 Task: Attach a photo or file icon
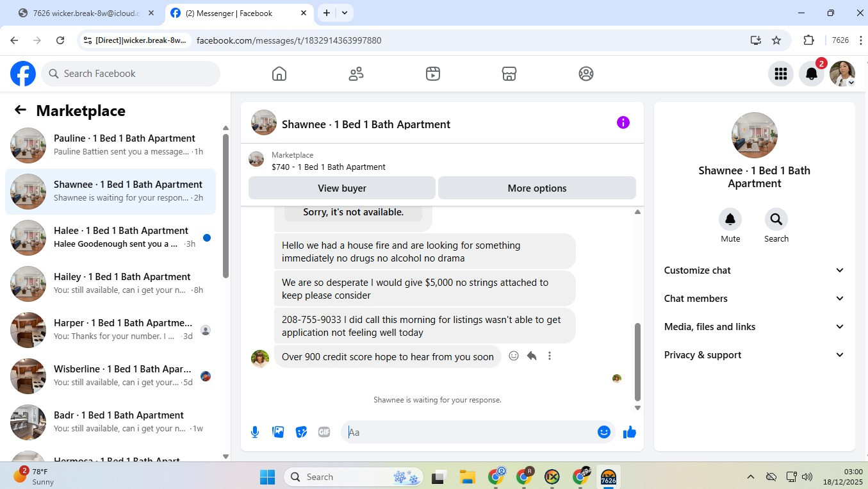click(x=278, y=432)
